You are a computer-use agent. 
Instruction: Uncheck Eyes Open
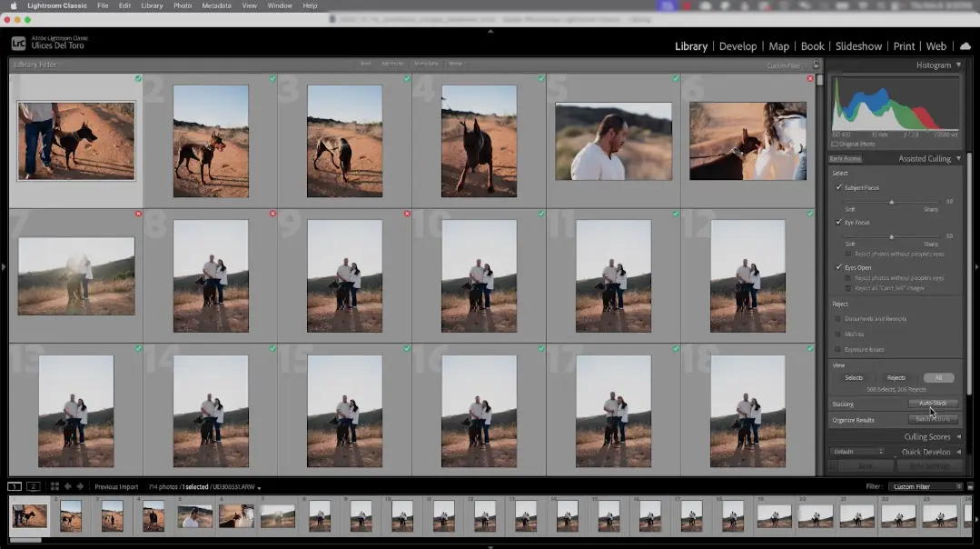[838, 267]
